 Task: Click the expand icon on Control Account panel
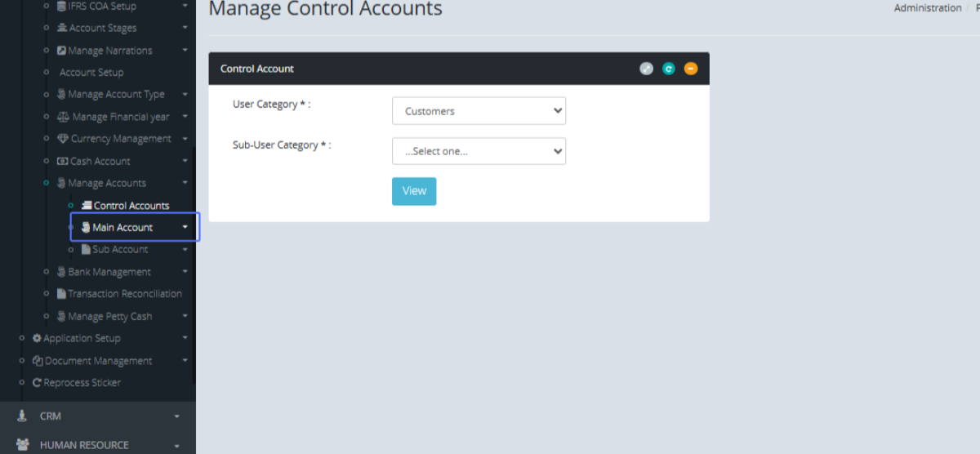(x=646, y=69)
